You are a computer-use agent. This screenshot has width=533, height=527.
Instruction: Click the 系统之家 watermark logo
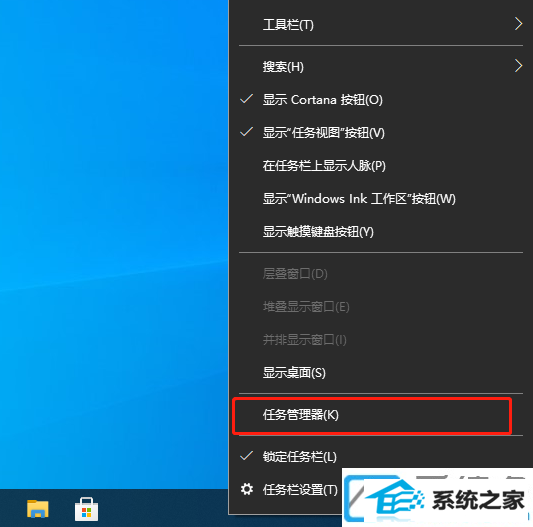pyautogui.click(x=437, y=498)
